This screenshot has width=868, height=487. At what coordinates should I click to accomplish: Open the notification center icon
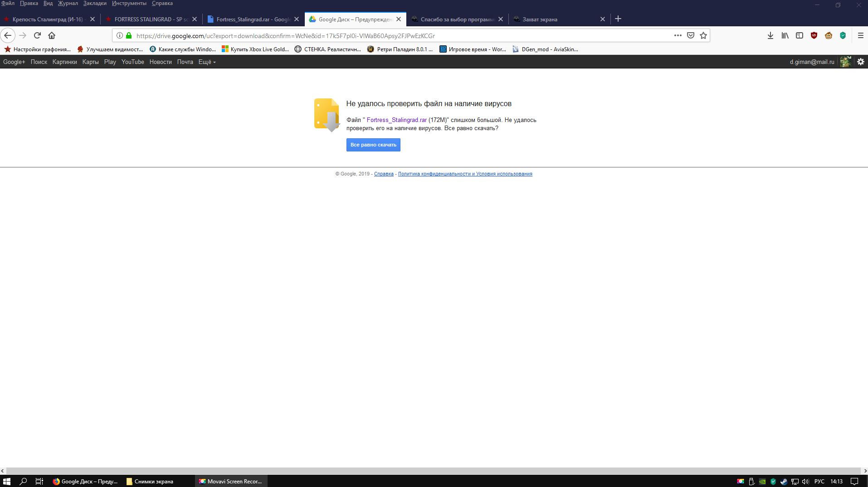pyautogui.click(x=854, y=482)
